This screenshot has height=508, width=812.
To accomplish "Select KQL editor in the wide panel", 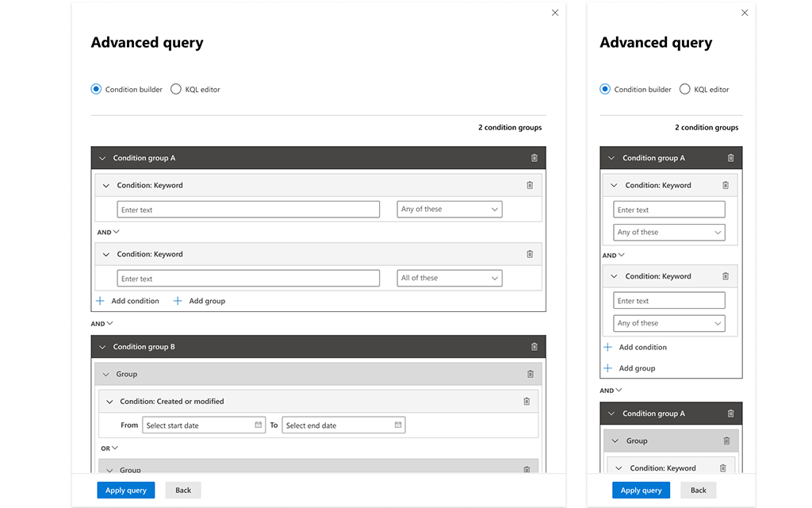I will [176, 89].
